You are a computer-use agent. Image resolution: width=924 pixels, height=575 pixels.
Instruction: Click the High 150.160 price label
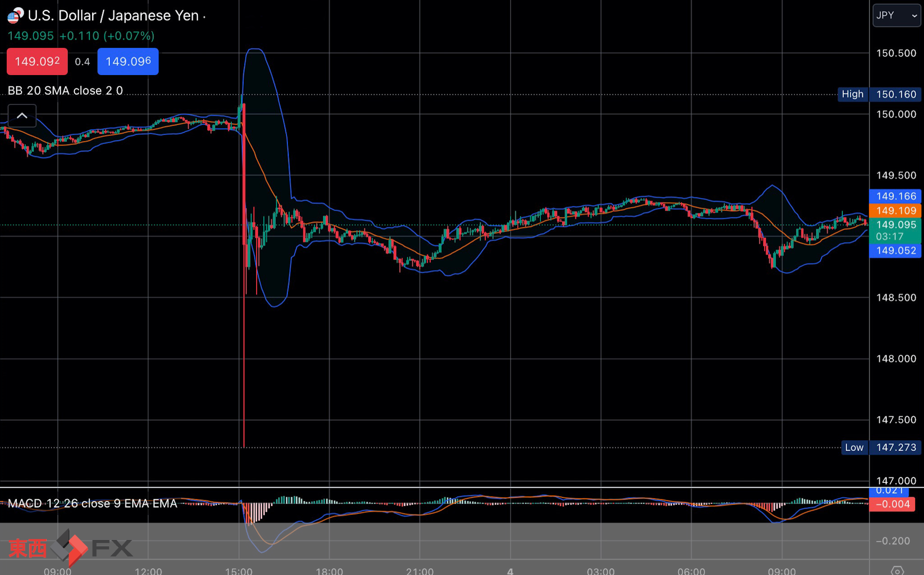[879, 94]
